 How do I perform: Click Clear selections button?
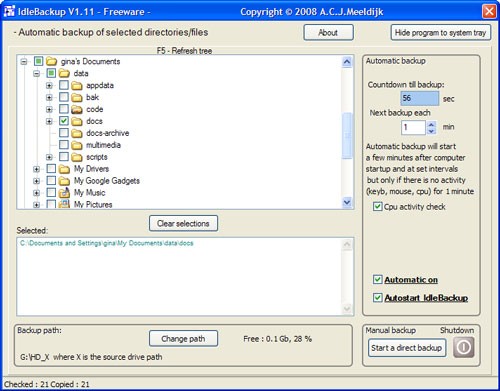pyautogui.click(x=183, y=223)
